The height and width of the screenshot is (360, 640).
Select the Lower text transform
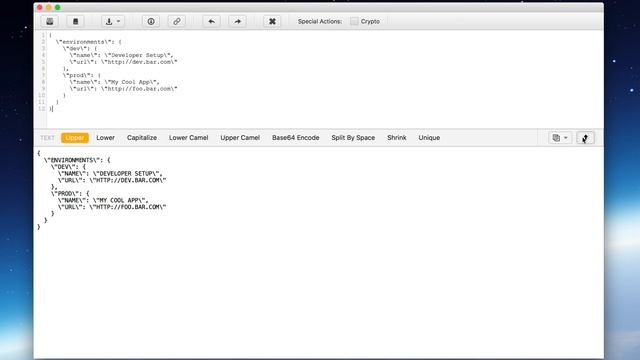click(x=105, y=138)
